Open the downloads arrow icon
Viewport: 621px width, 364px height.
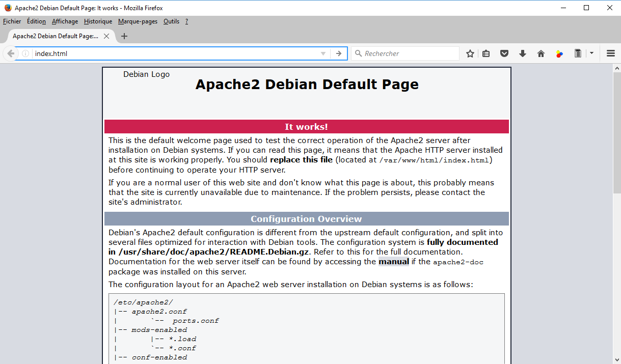click(523, 53)
